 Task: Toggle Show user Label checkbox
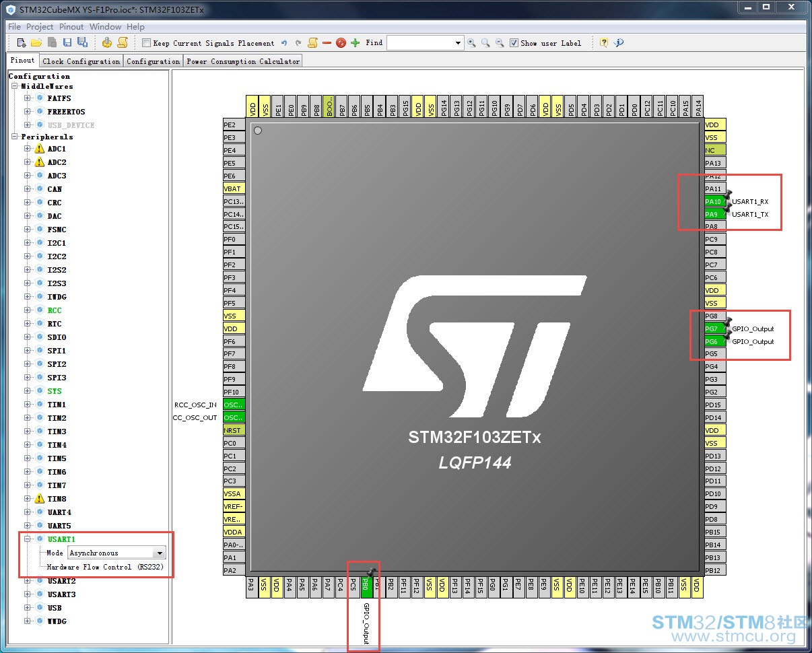tap(514, 43)
